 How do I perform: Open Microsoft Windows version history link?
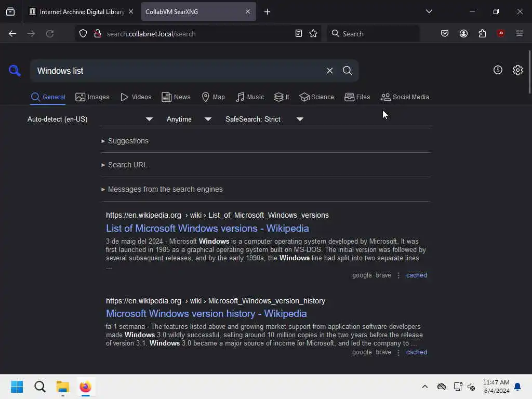tap(206, 313)
